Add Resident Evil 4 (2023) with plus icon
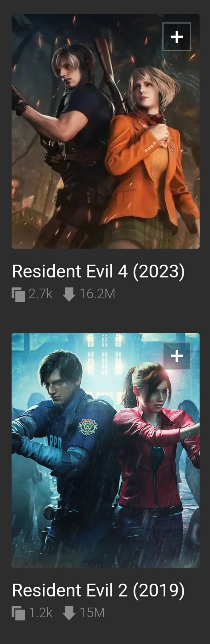 click(x=177, y=37)
